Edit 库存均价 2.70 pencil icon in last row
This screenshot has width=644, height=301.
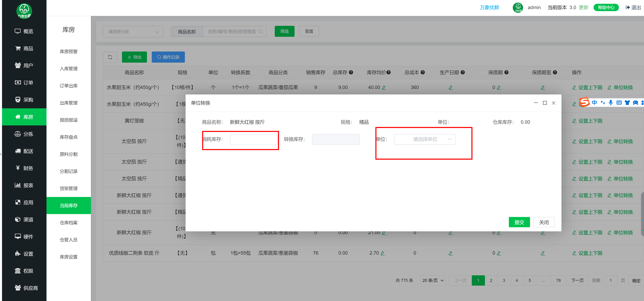tap(383, 253)
